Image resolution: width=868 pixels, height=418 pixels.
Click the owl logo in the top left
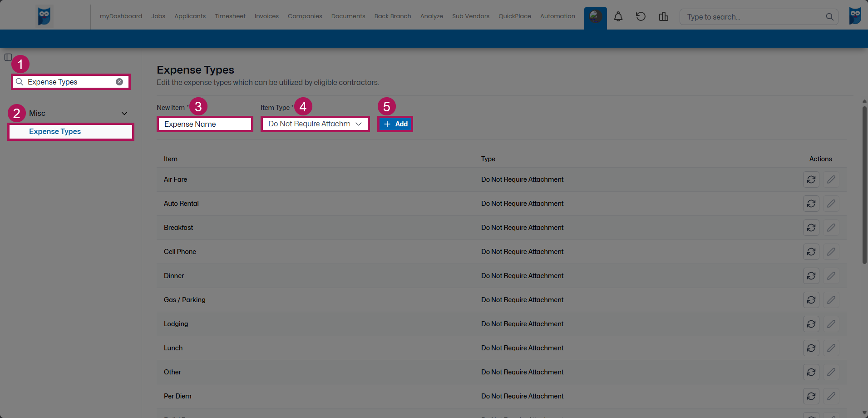[44, 15]
